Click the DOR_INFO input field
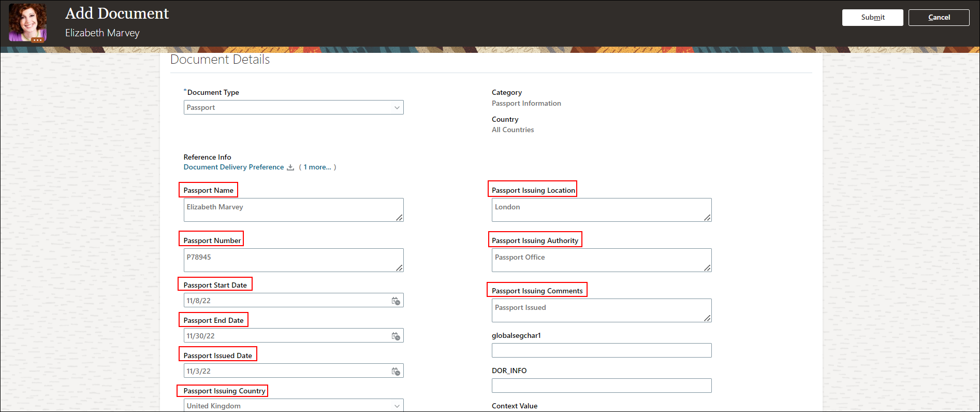The image size is (980, 412). [x=601, y=386]
